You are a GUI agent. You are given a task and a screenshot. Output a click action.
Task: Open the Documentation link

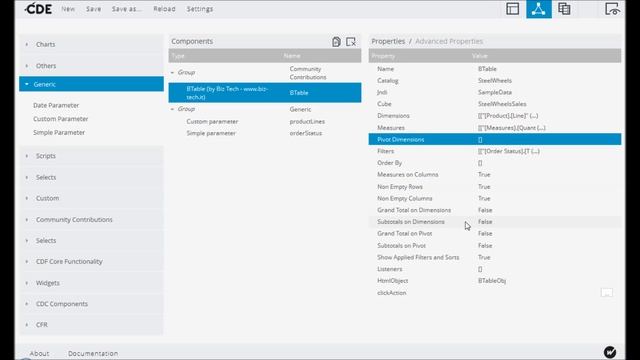93,353
